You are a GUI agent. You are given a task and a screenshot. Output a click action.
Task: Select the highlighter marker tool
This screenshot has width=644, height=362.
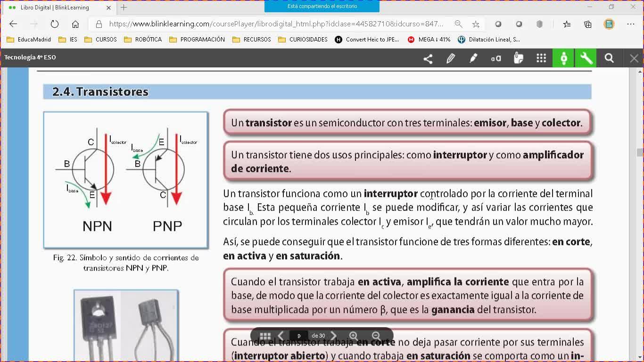(x=473, y=58)
